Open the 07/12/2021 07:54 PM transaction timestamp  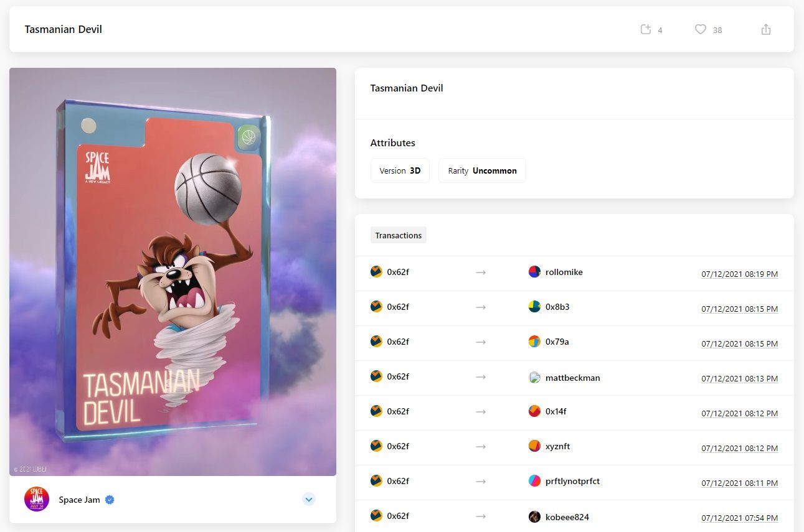coord(739,518)
